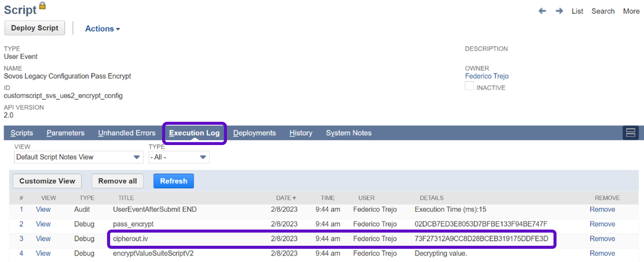The height and width of the screenshot is (262, 644).
Task: Click the back arrow navigation icon
Action: (x=542, y=11)
